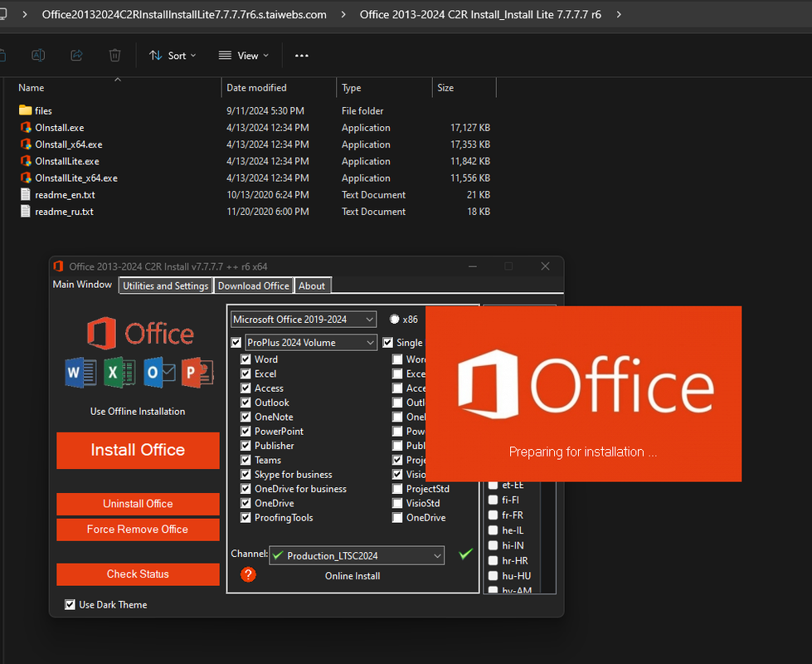Expand the last breadcrumb chevron
Viewport: 812px width, 664px height.
619,14
